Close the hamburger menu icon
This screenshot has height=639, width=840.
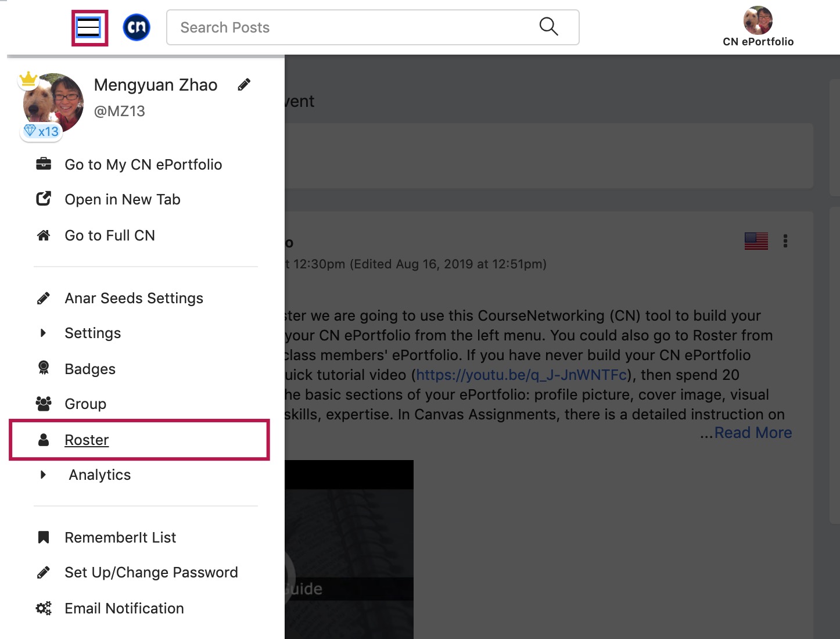89,27
